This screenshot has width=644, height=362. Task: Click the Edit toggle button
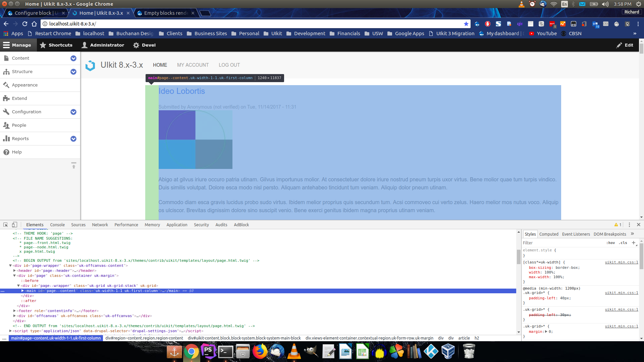click(x=625, y=45)
